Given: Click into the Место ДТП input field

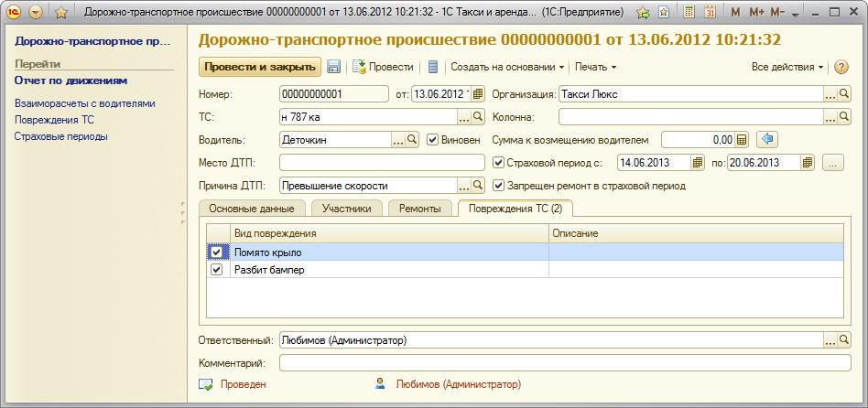Looking at the screenshot, I should [381, 163].
